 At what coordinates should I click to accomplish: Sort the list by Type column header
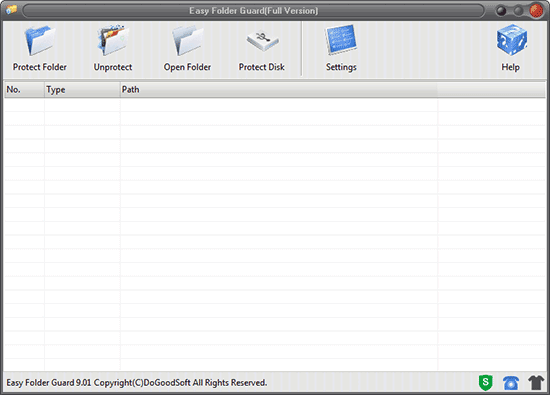point(82,90)
